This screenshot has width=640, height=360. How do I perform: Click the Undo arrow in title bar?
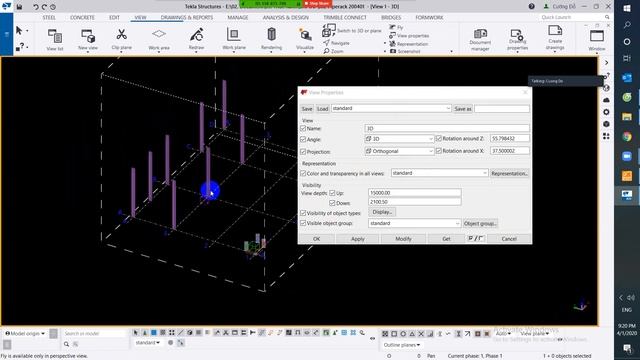(36, 7)
